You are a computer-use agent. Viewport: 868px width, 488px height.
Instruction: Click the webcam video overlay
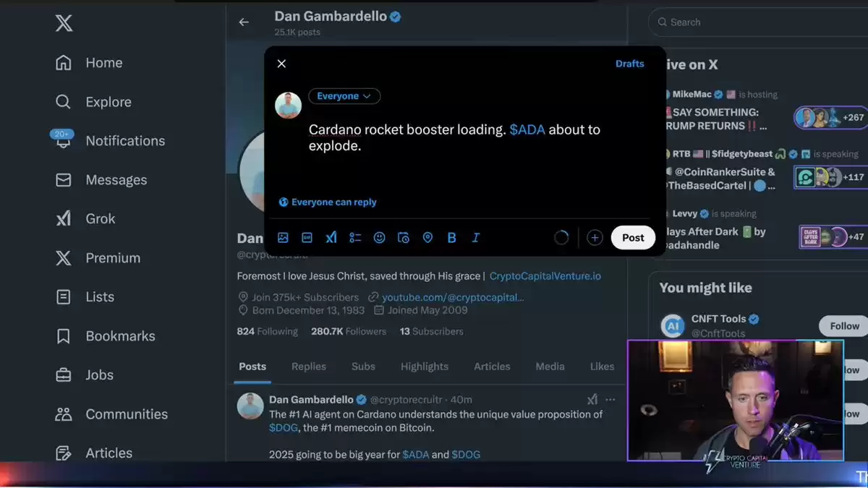click(735, 401)
